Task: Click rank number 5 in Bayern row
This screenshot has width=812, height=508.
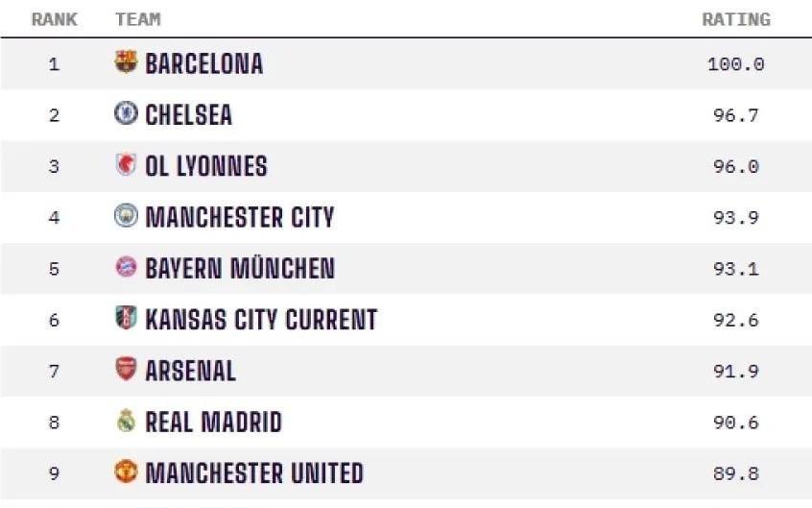Action: pyautogui.click(x=54, y=269)
